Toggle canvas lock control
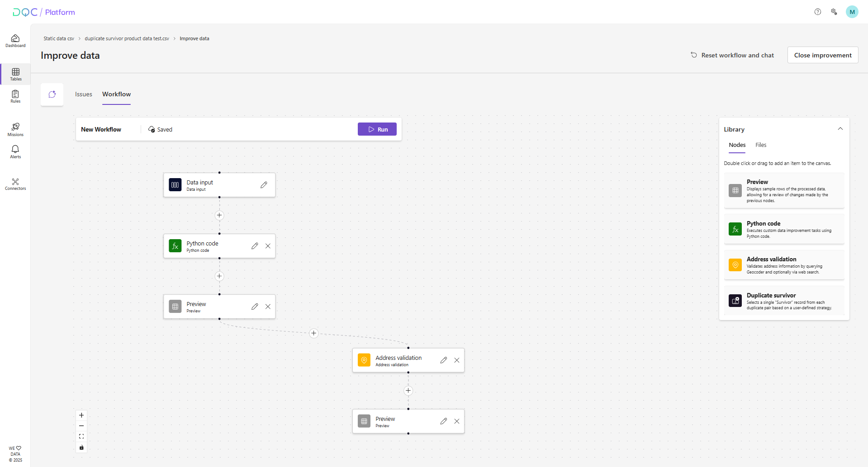This screenshot has height=467, width=868. (x=81, y=448)
